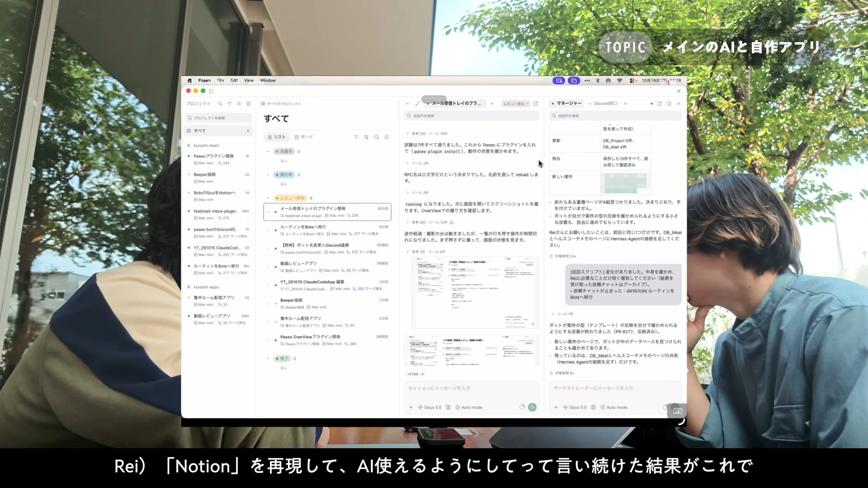Collapse the 未着手 group
868x488 pixels.
[268, 152]
